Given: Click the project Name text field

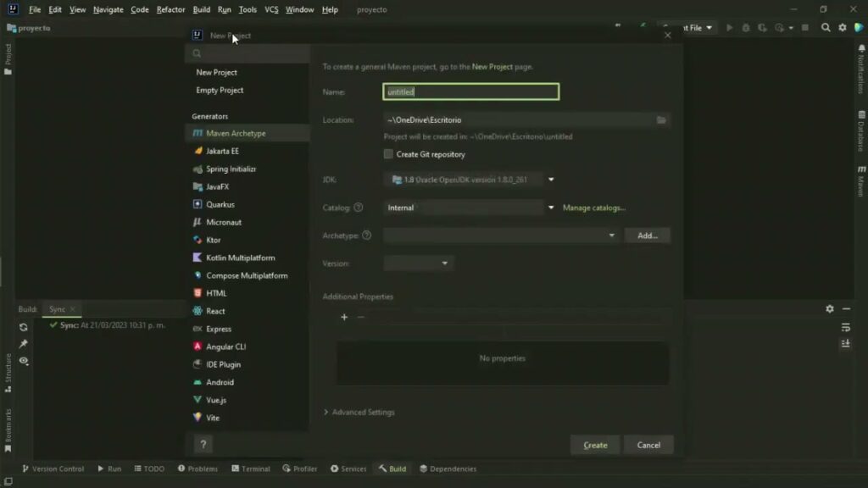Looking at the screenshot, I should pyautogui.click(x=470, y=91).
